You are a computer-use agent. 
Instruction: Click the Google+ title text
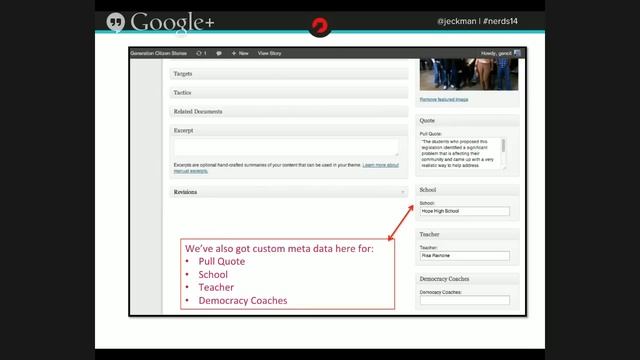(172, 22)
